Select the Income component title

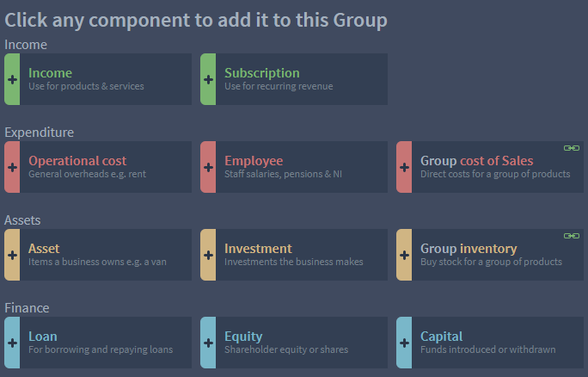(50, 73)
